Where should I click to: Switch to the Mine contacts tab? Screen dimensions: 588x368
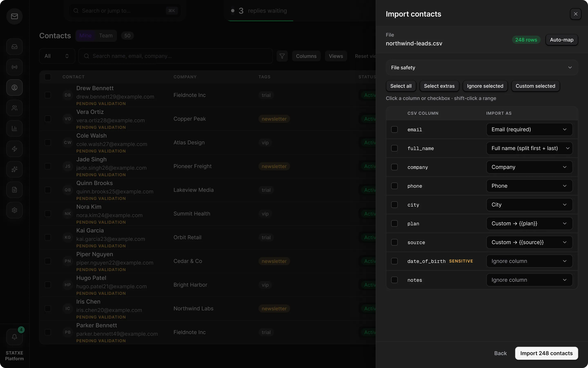(x=85, y=36)
